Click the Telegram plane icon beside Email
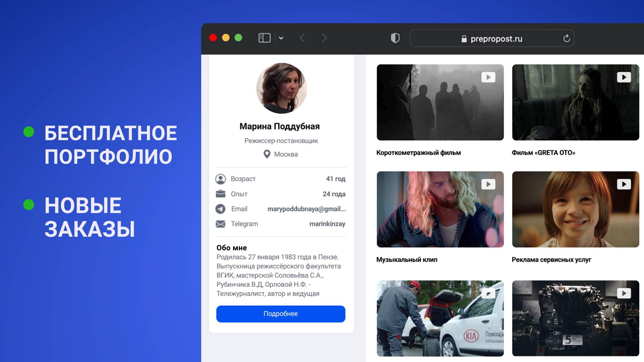Image resolution: width=644 pixels, height=362 pixels. tap(220, 209)
